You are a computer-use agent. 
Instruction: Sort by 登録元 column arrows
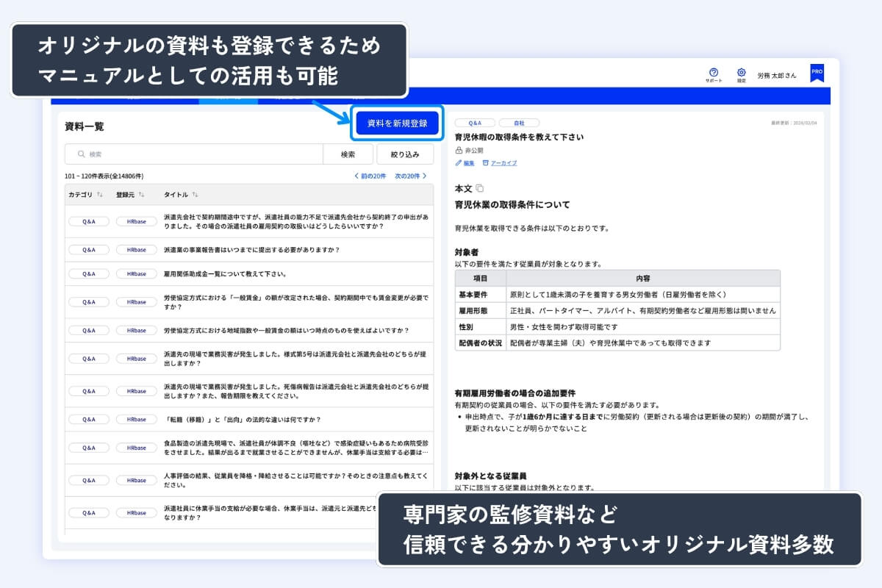(141, 195)
